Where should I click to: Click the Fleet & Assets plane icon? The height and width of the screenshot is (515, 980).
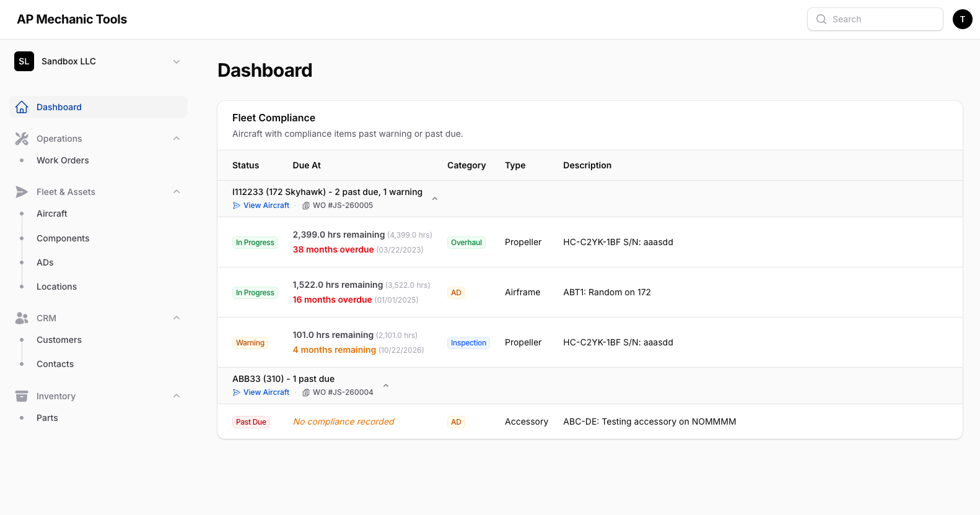[22, 192]
